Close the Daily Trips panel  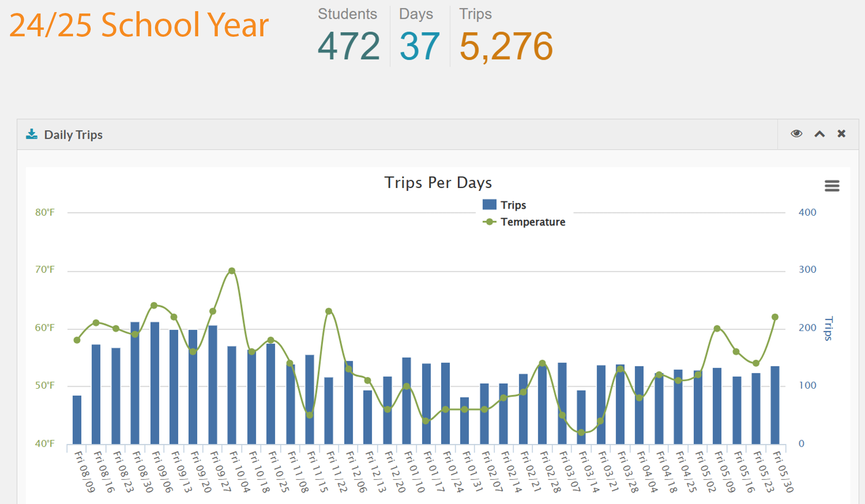841,134
